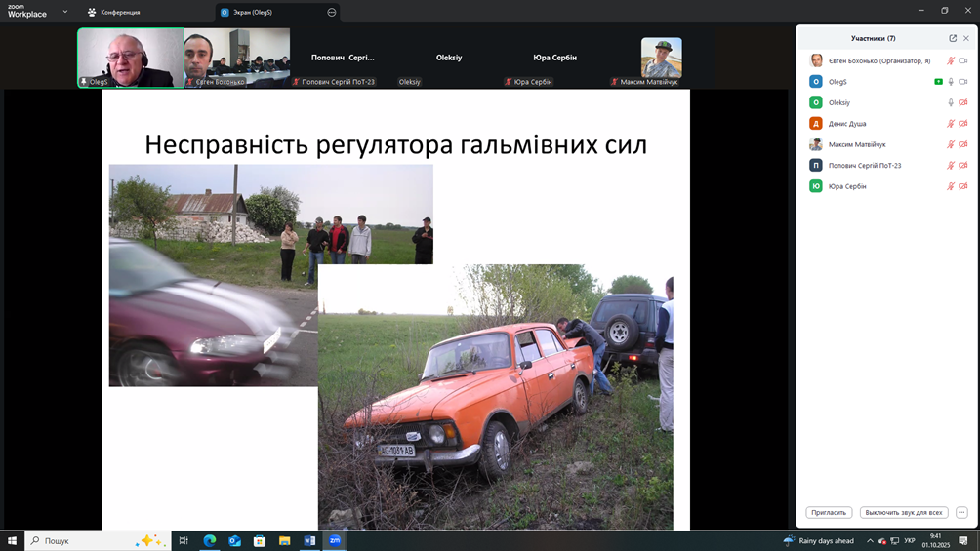
Task: Click the Пригласить button
Action: click(x=829, y=512)
